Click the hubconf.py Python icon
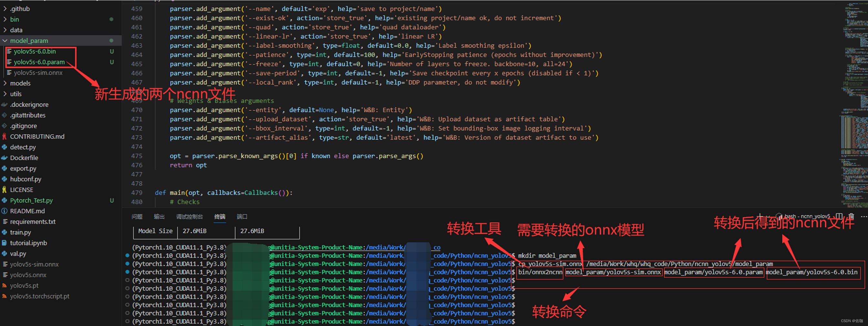The height and width of the screenshot is (326, 868). pos(5,179)
